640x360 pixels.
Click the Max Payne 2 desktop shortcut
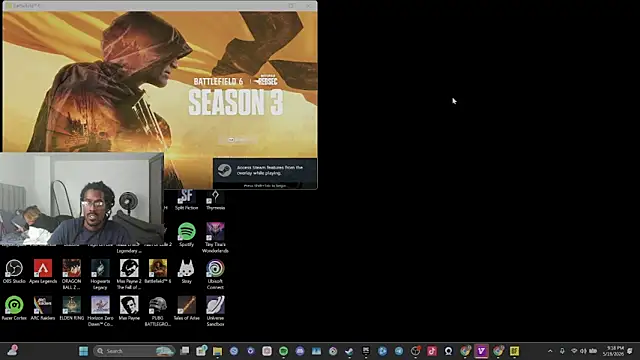pyautogui.click(x=129, y=274)
